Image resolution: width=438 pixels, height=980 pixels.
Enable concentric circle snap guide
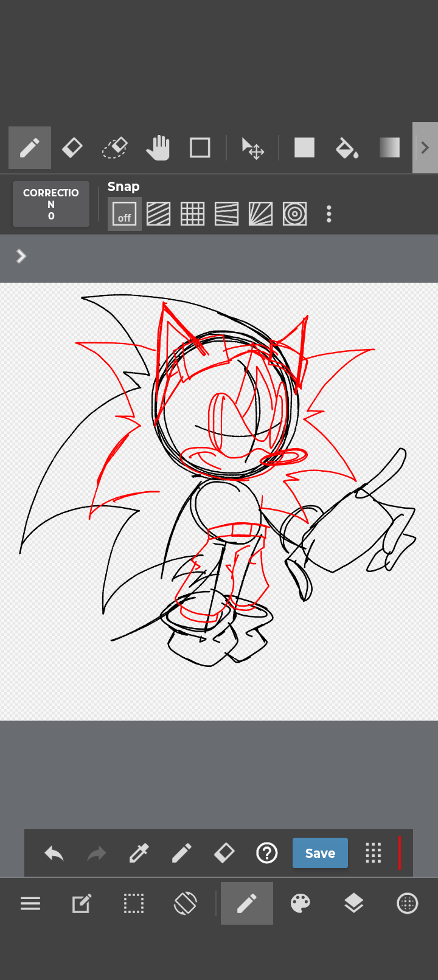[295, 214]
